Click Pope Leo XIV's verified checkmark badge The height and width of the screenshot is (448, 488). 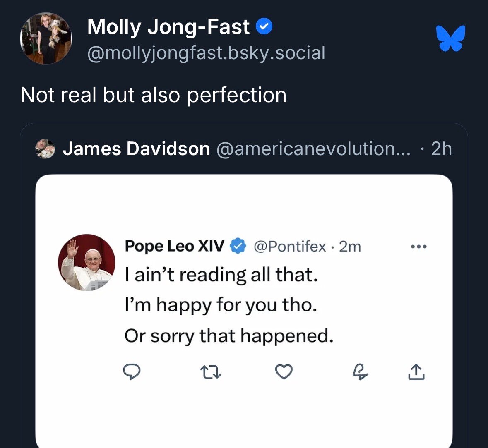238,246
